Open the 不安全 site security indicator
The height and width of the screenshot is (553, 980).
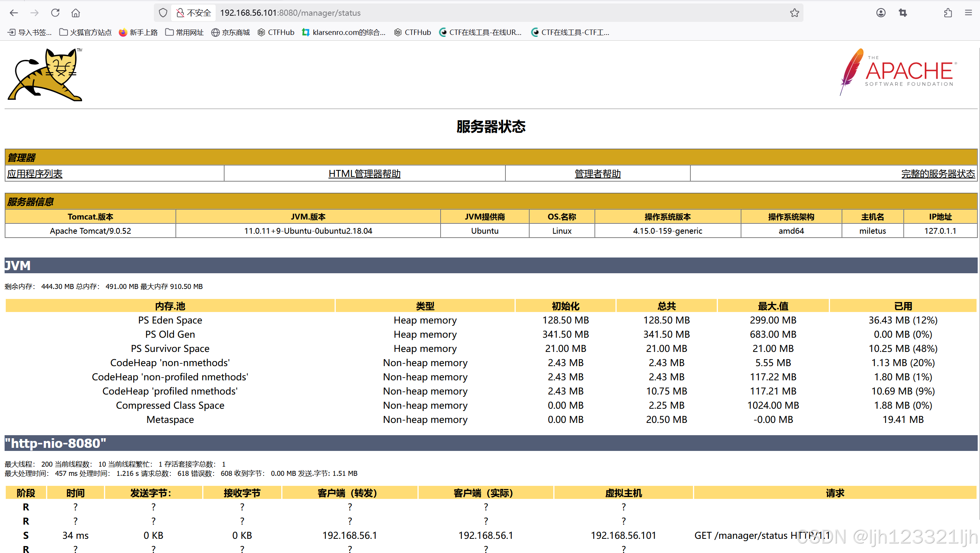(194, 13)
